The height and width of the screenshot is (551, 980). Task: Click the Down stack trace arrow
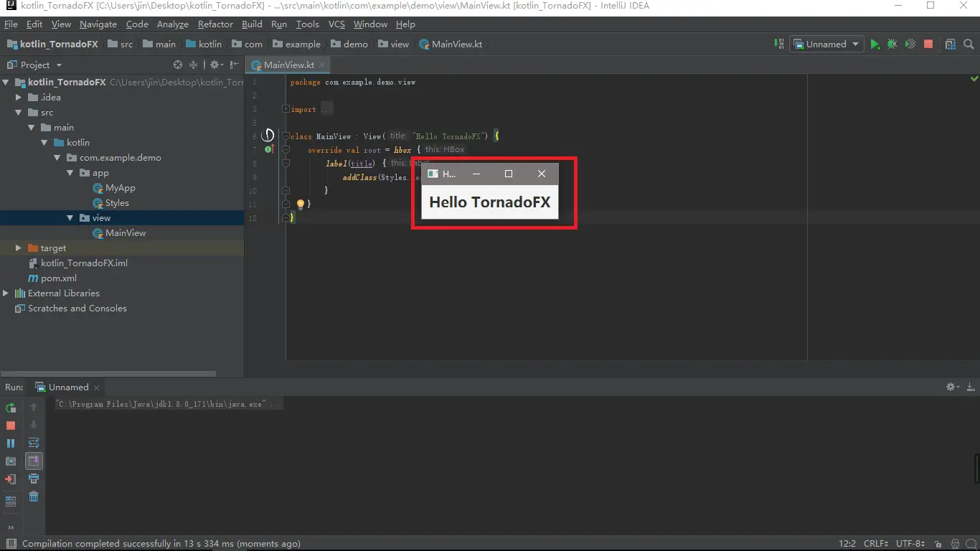[x=34, y=425]
